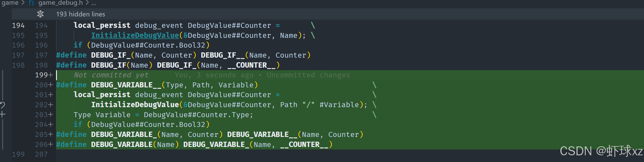Click __COUNTER__ on line 198
Screen dimensions: 644x162
tap(251, 65)
